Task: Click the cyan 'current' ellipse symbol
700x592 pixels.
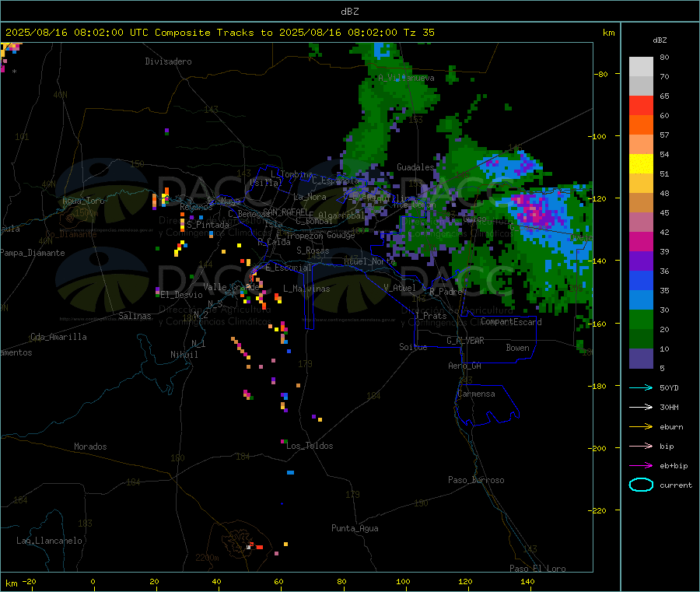Action: click(x=641, y=485)
